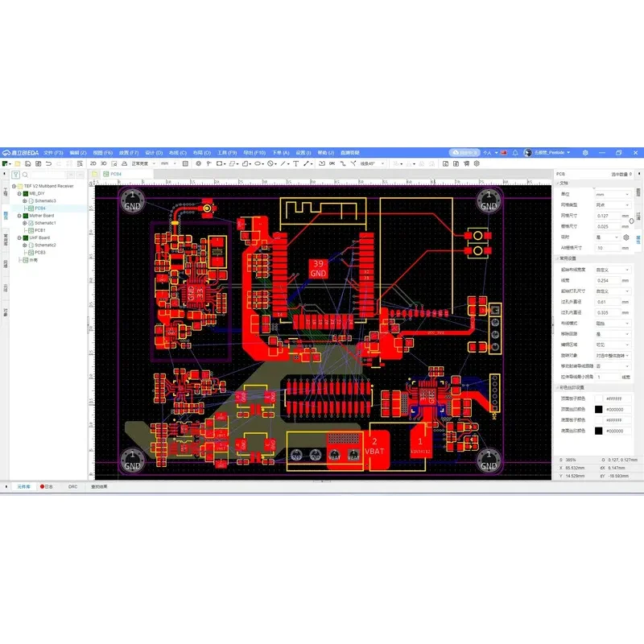The image size is (644, 644).
Task: Click the line width 0.254 input field
Action: pos(608,280)
